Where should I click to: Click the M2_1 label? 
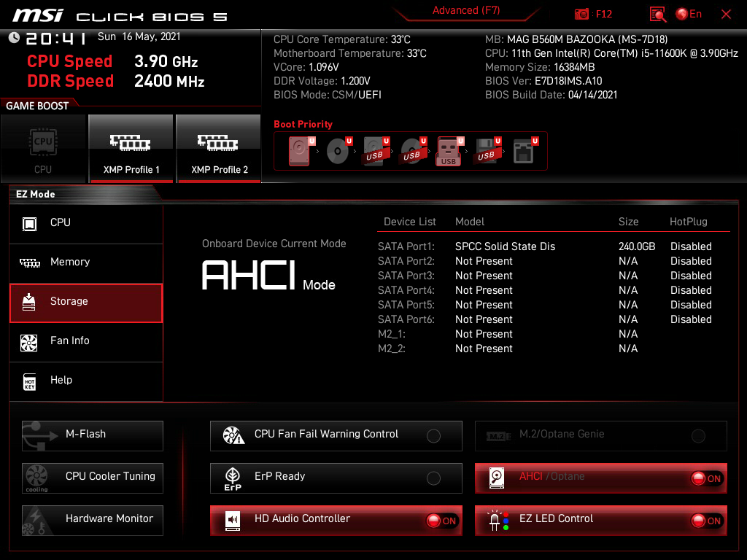[392, 334]
